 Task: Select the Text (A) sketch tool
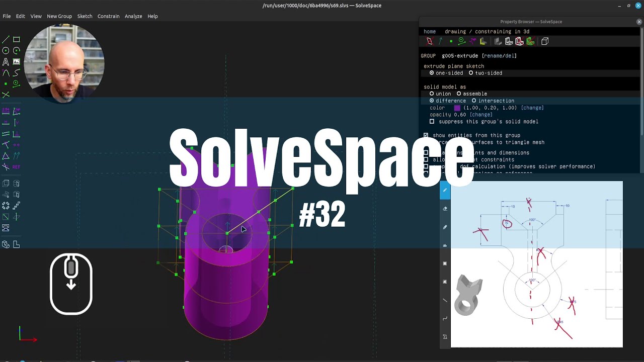coord(6,62)
